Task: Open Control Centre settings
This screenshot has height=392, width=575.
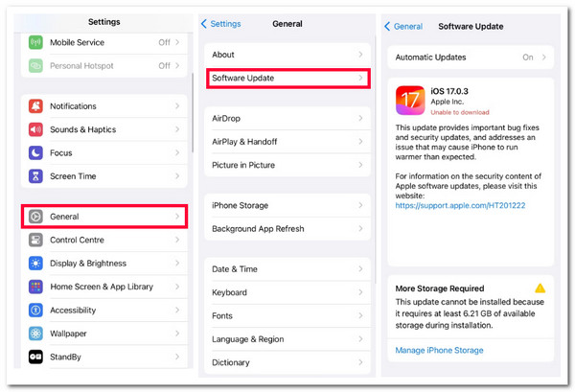Action: click(104, 241)
